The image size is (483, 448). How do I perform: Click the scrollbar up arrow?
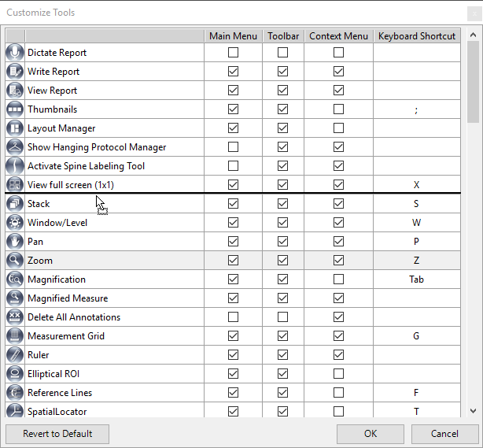[473, 35]
